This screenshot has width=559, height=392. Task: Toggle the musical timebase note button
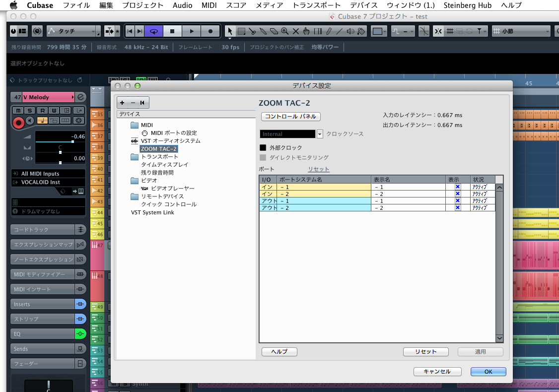(x=42, y=121)
